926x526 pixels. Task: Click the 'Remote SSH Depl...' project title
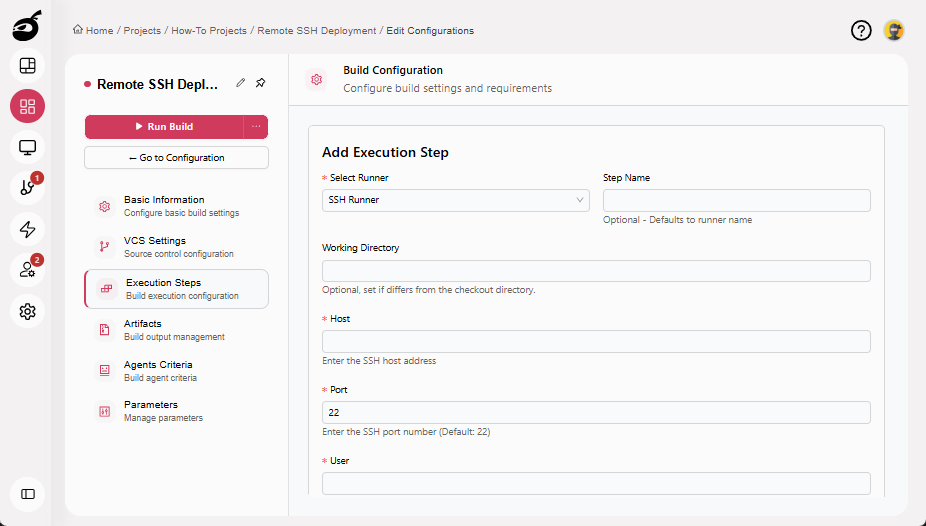(158, 84)
